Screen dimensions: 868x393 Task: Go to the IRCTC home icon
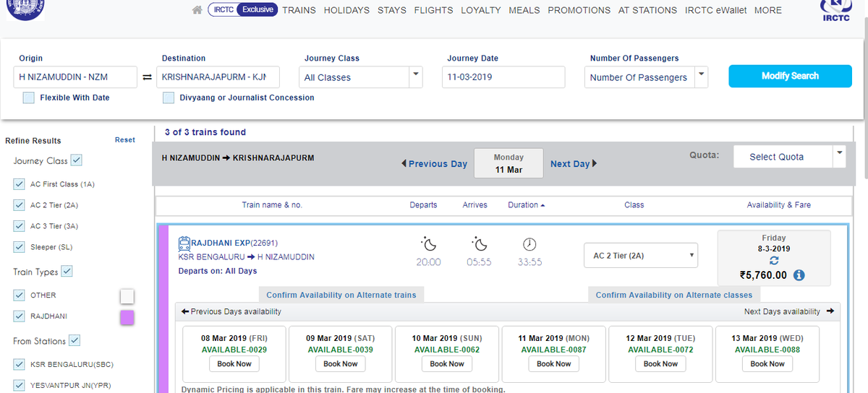tap(197, 10)
